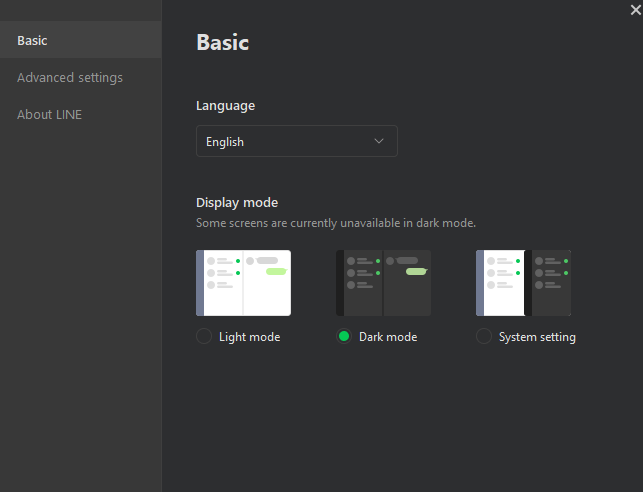
Task: Click the Light mode preview thumbnail
Action: [244, 283]
